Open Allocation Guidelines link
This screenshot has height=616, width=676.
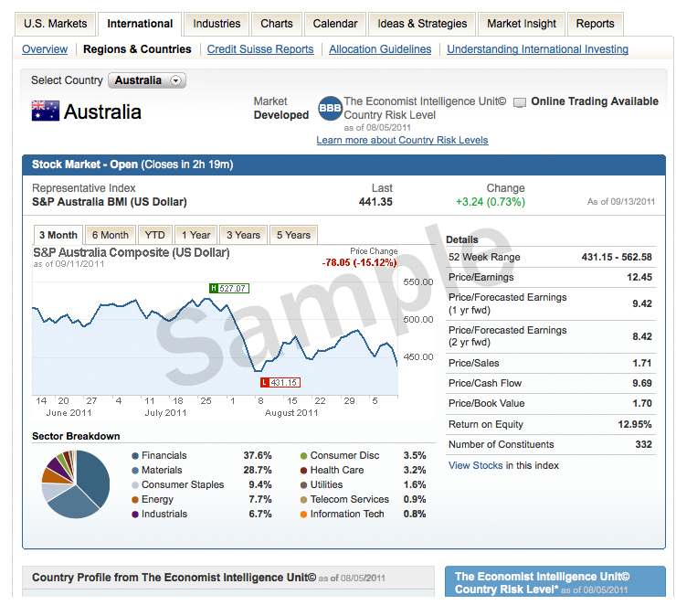380,49
